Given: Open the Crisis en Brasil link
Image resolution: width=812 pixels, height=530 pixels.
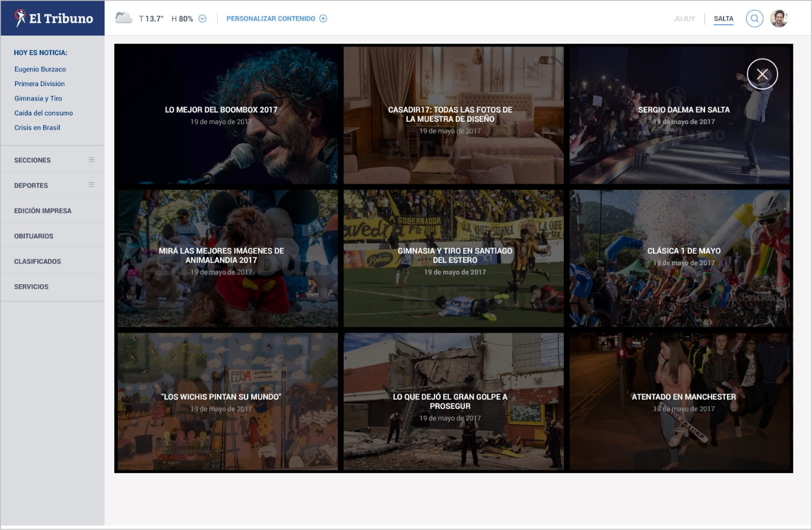Looking at the screenshot, I should 37,127.
